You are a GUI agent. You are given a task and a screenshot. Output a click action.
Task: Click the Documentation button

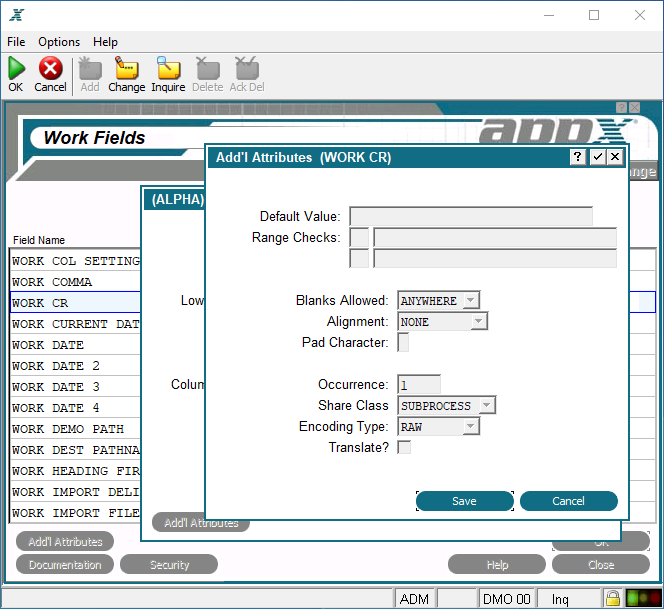point(65,565)
